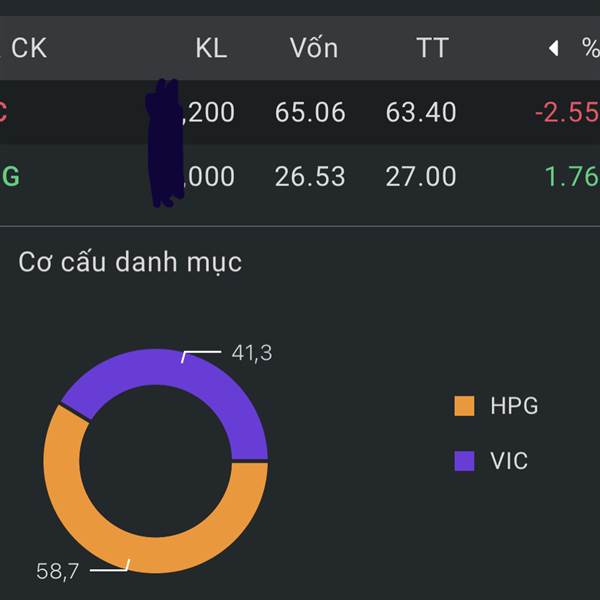The height and width of the screenshot is (600, 600).
Task: Click the 58,7 chart data label
Action: (57, 571)
